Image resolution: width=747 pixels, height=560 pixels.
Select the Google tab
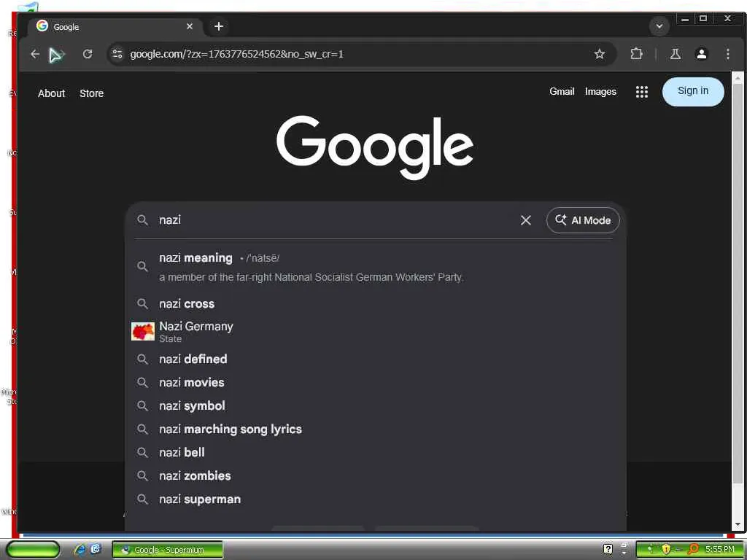tap(115, 27)
